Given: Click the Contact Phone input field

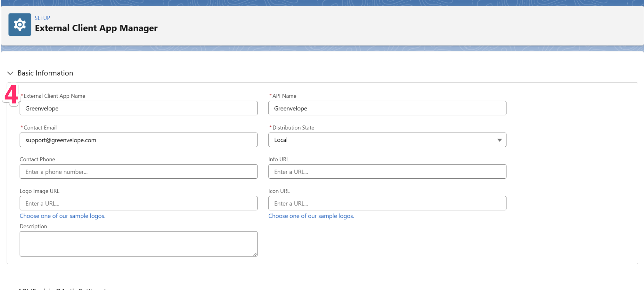Looking at the screenshot, I should (x=138, y=171).
